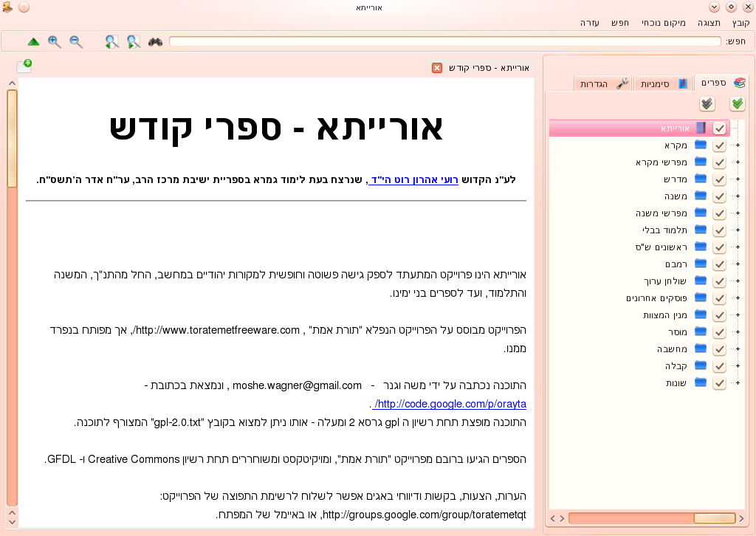
Task: Expand the קבלה tree node
Action: (x=738, y=366)
